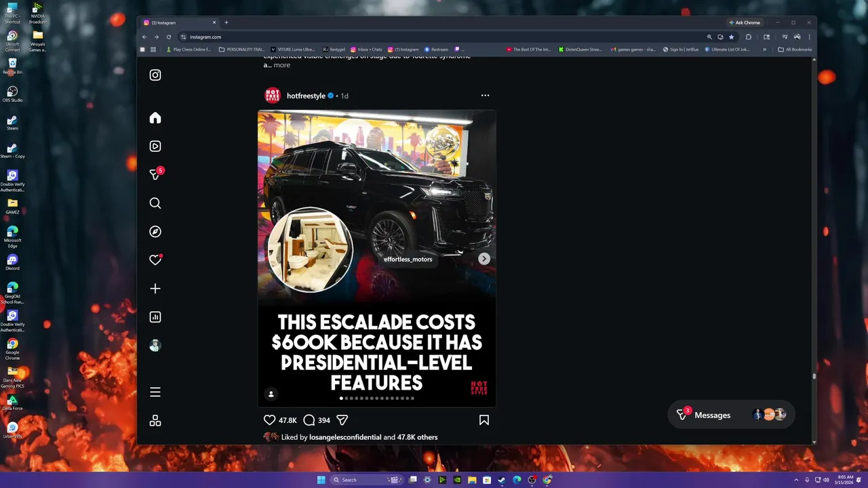Save post with bookmark icon
868x488 pixels.
click(x=484, y=420)
